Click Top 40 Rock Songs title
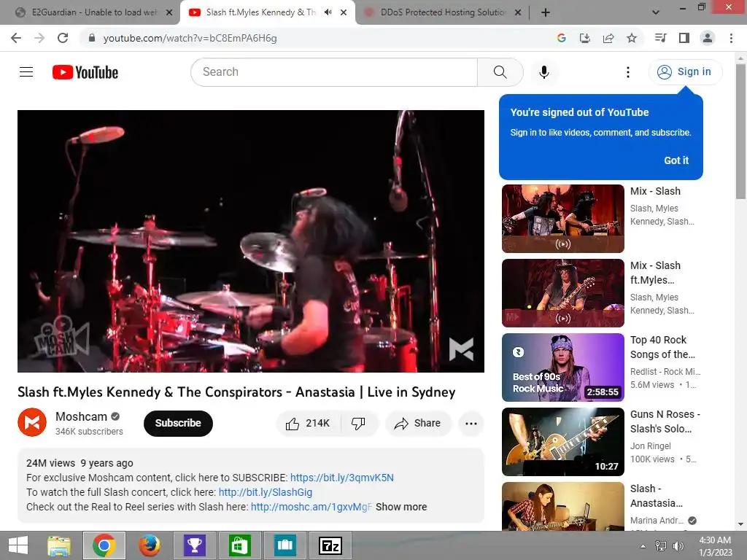This screenshot has height=560, width=747. (662, 347)
